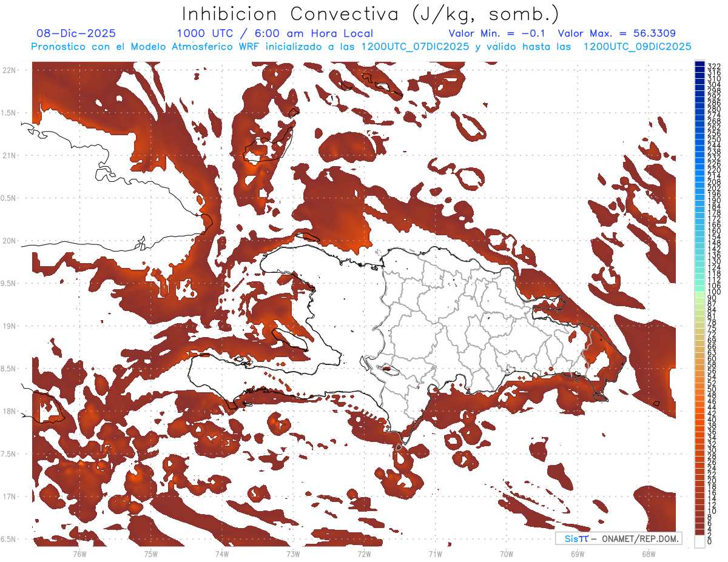Click validity stamp '1200UTC_09DIC2025'
The width and height of the screenshot is (728, 562).
pos(638,47)
